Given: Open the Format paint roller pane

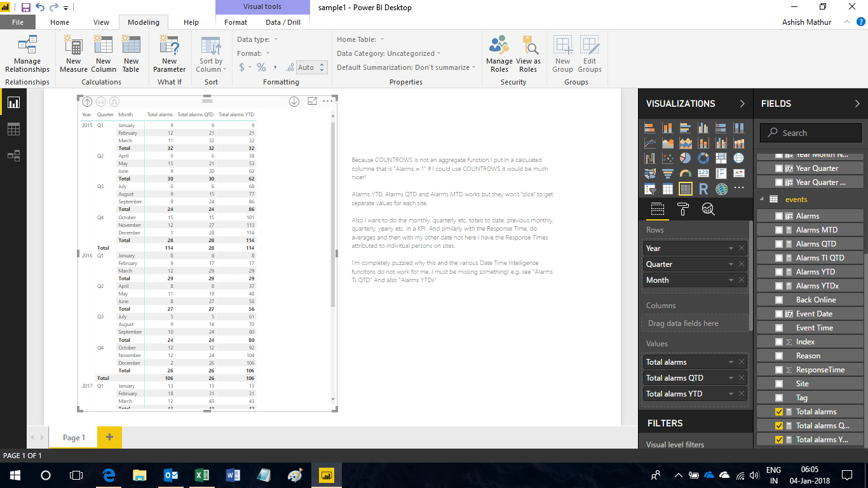Looking at the screenshot, I should tap(683, 209).
